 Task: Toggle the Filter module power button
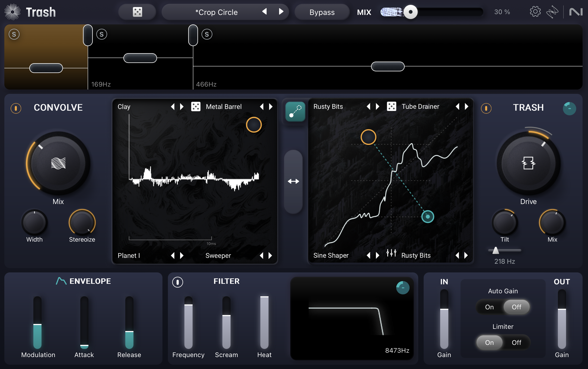pyautogui.click(x=178, y=282)
